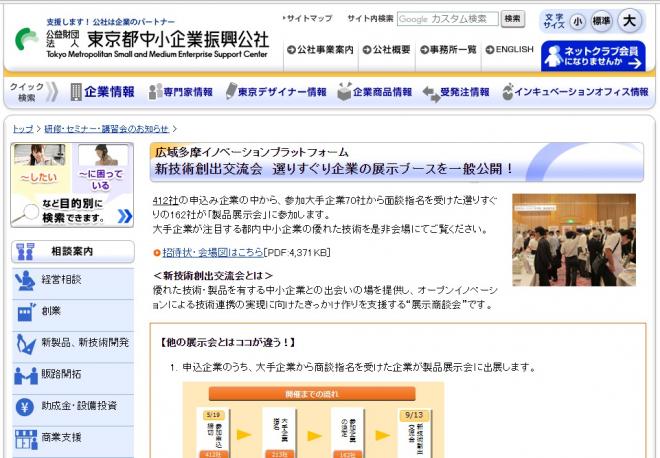660x458 pixels.
Task: Click the 相談案内 people icon
Action: pos(25,252)
